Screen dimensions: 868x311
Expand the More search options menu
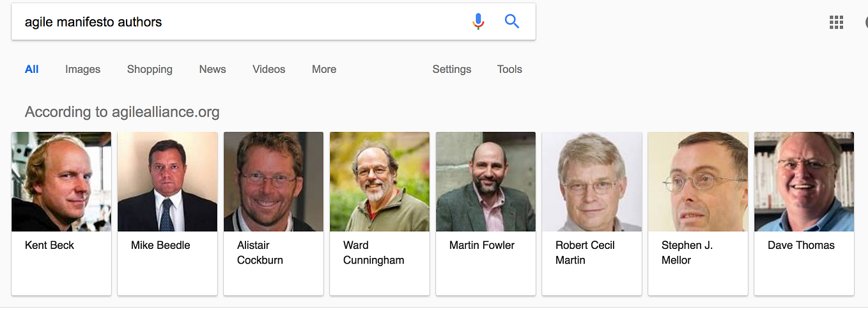click(x=324, y=69)
